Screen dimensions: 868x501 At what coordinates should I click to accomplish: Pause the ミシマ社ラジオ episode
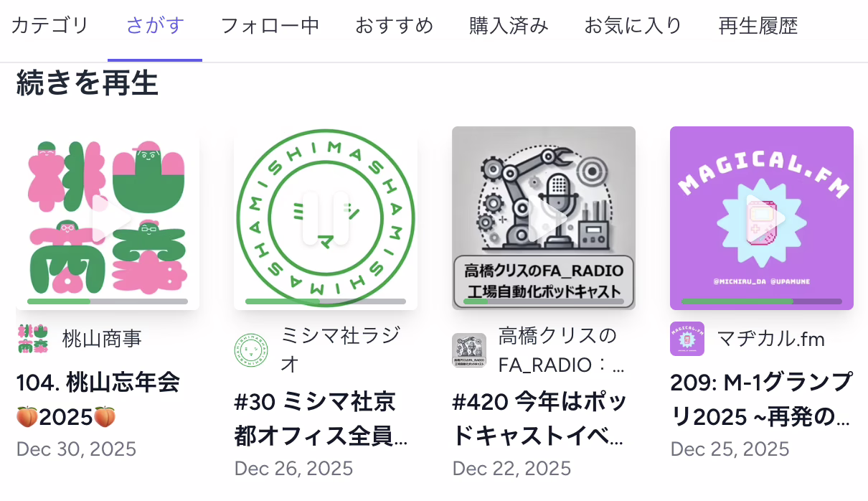pyautogui.click(x=326, y=218)
